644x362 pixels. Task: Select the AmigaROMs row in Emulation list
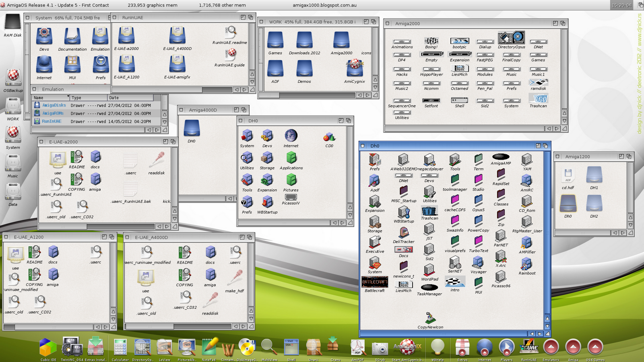[96, 113]
